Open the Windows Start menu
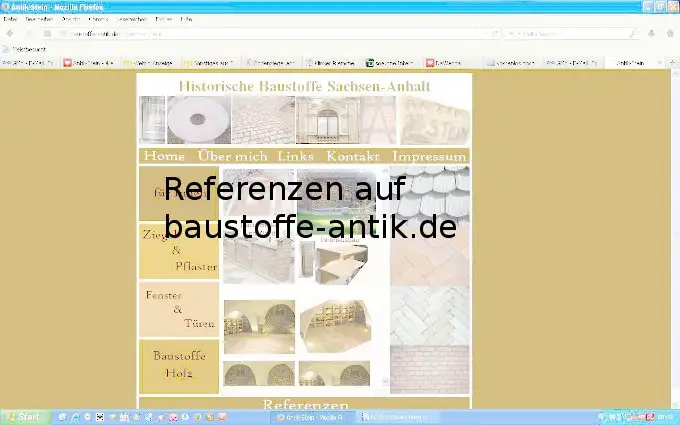 pyautogui.click(x=24, y=417)
